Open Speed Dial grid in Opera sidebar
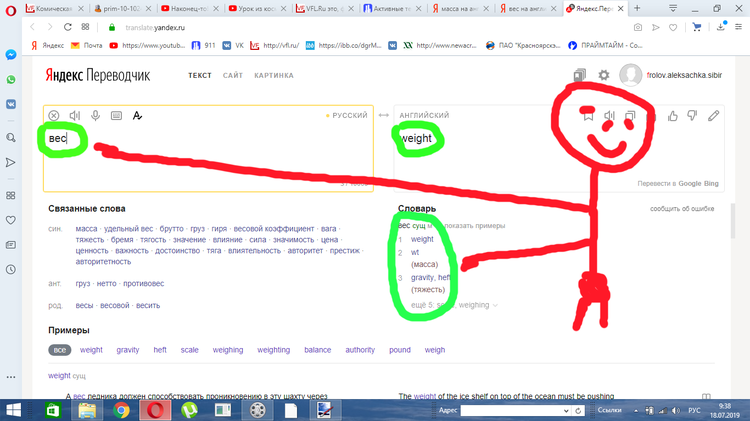The image size is (750, 421). [11, 195]
